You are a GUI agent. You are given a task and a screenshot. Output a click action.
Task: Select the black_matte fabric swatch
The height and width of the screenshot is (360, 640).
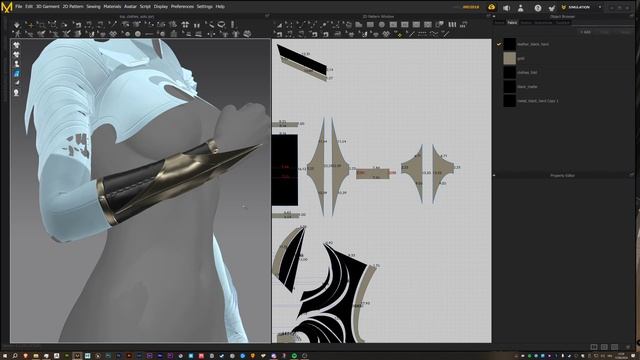(509, 87)
